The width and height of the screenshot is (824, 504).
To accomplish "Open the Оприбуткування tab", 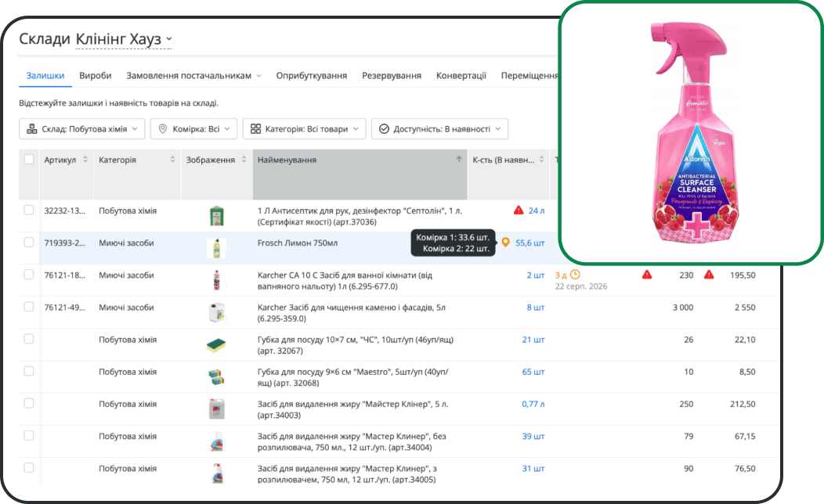I will [x=312, y=76].
